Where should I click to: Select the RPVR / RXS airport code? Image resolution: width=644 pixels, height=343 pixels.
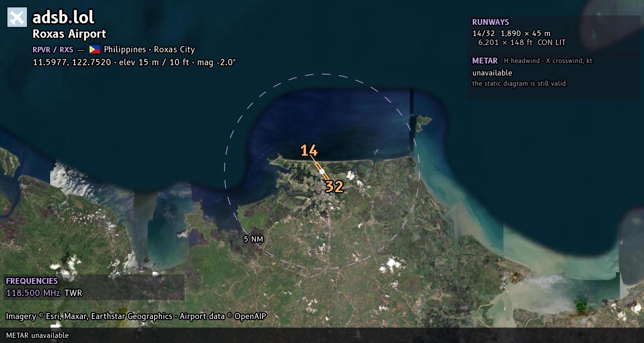click(53, 49)
